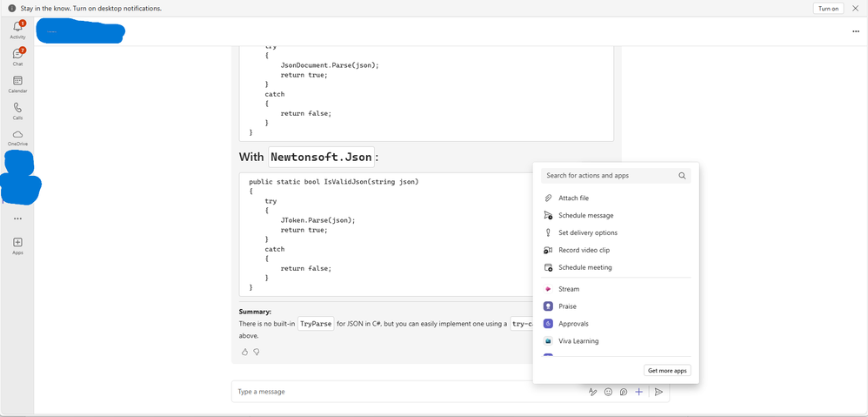
Task: Send the message with arrow icon
Action: point(658,392)
